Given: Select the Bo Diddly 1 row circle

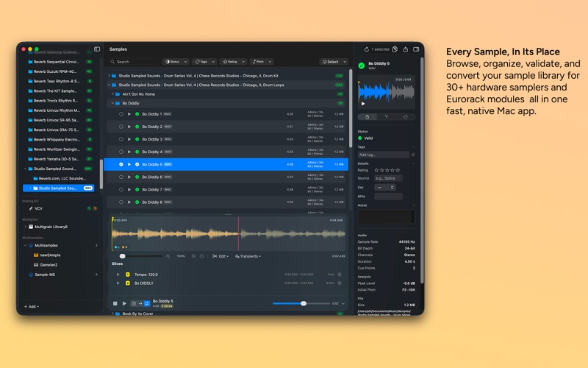Looking at the screenshot, I should tap(121, 114).
